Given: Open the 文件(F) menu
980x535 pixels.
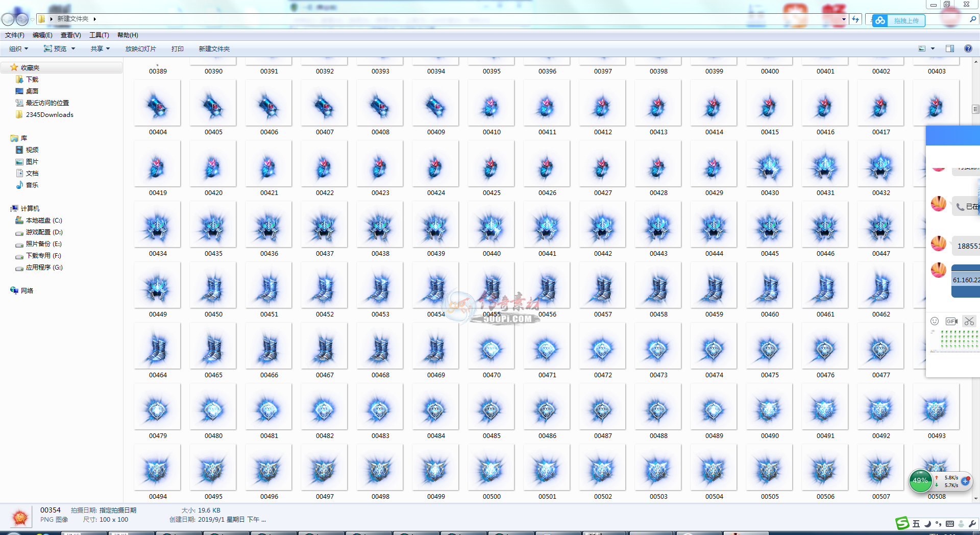Looking at the screenshot, I should [x=15, y=35].
